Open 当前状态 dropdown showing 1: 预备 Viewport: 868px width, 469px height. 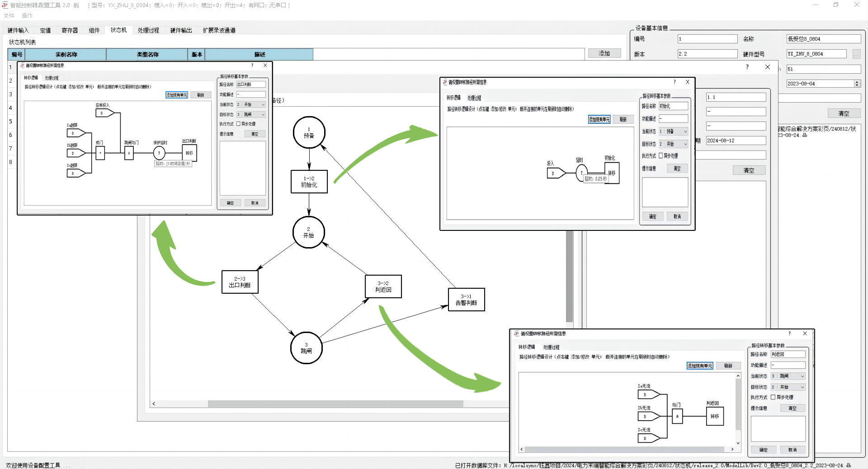673,131
